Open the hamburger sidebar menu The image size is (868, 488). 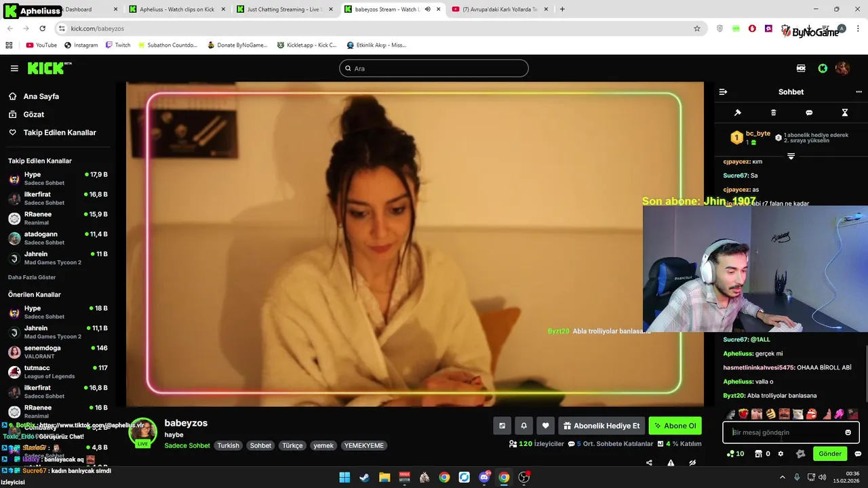point(14,68)
